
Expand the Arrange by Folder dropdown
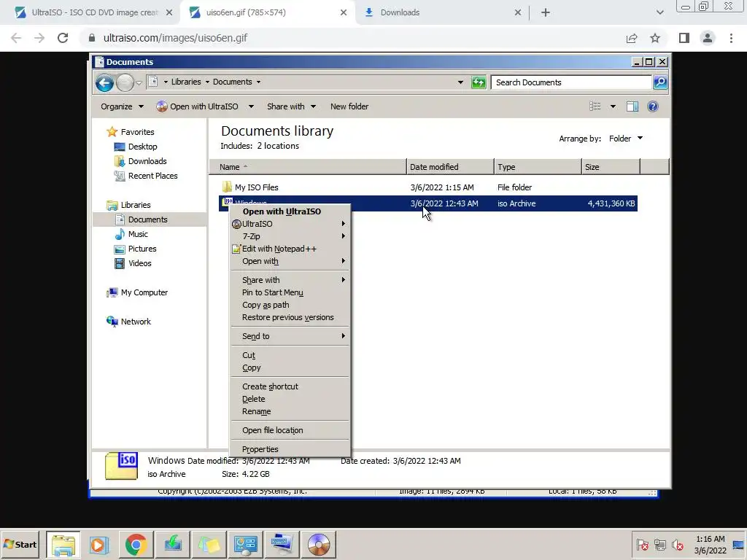(x=626, y=139)
